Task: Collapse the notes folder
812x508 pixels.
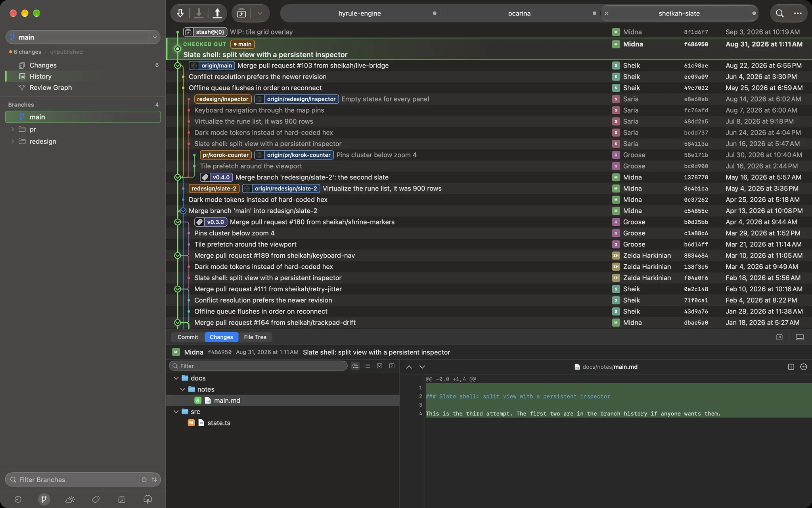Action: (x=183, y=389)
